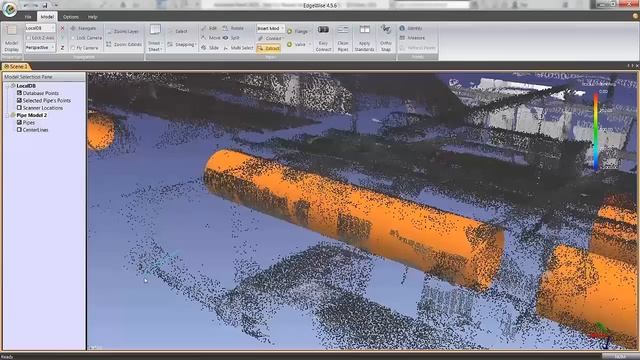Open the Model Display tool

tap(11, 38)
